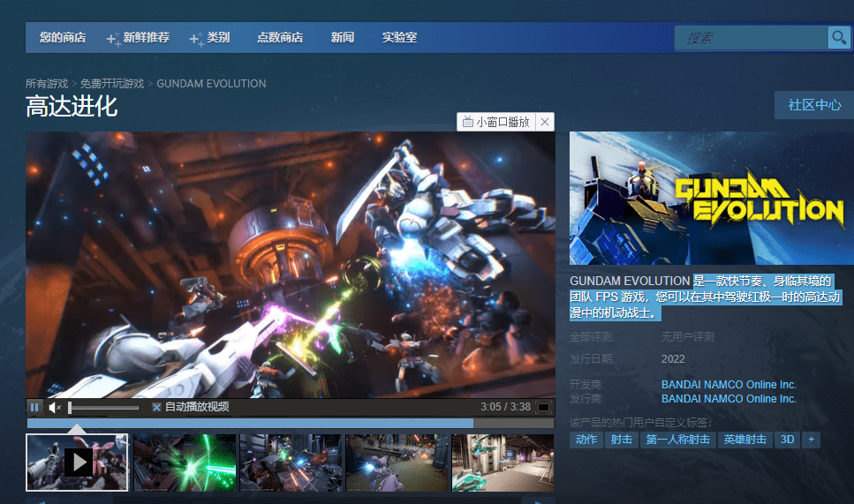Viewport: 854px width, 504px height.
Task: Open the 实验室 tab
Action: [399, 38]
